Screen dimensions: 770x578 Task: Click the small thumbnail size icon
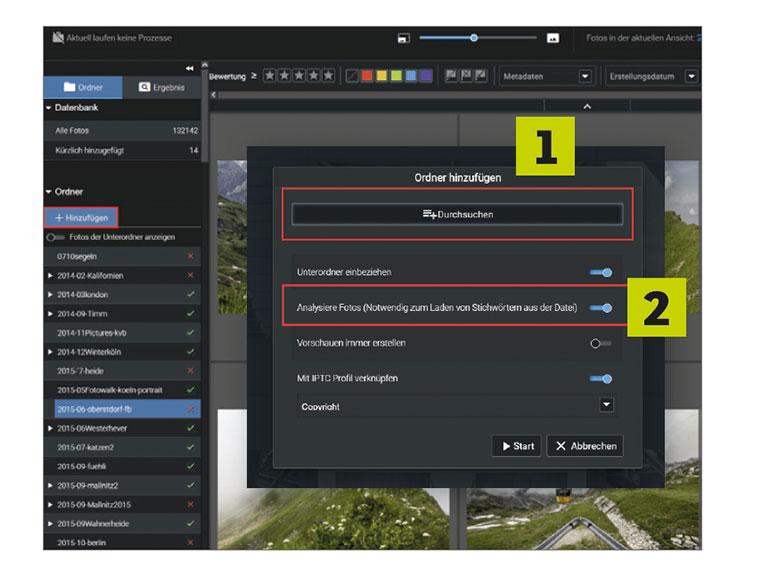(403, 38)
